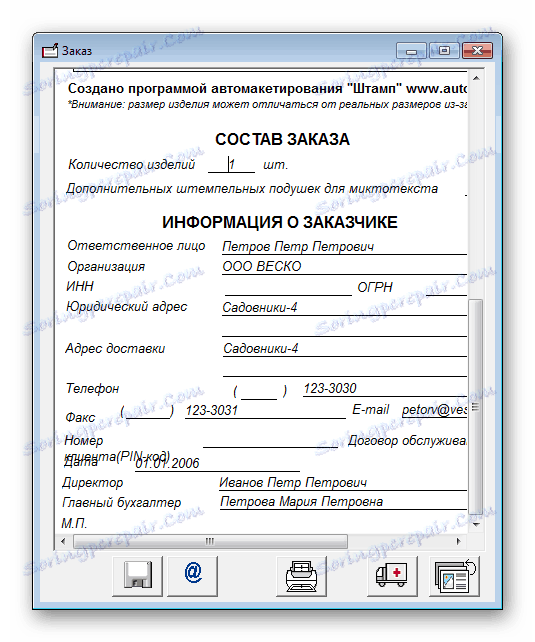Close the Заказ window
This screenshot has width=535, height=642.
pyautogui.click(x=477, y=51)
